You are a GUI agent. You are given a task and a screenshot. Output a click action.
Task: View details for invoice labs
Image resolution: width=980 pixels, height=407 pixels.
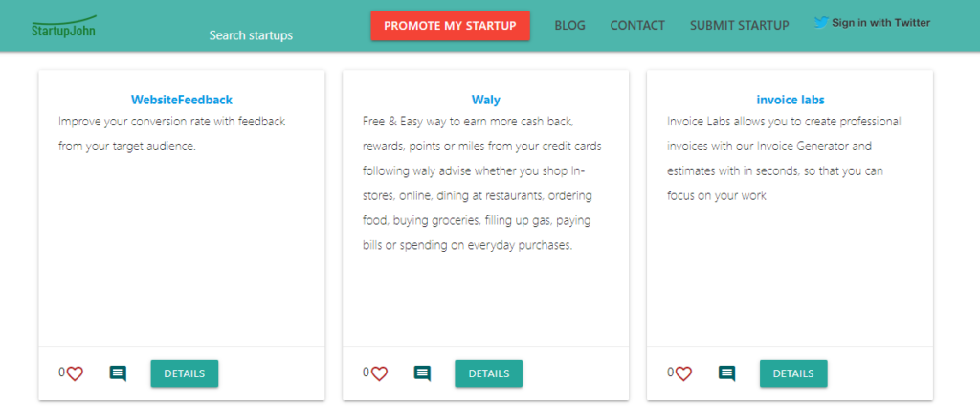793,373
